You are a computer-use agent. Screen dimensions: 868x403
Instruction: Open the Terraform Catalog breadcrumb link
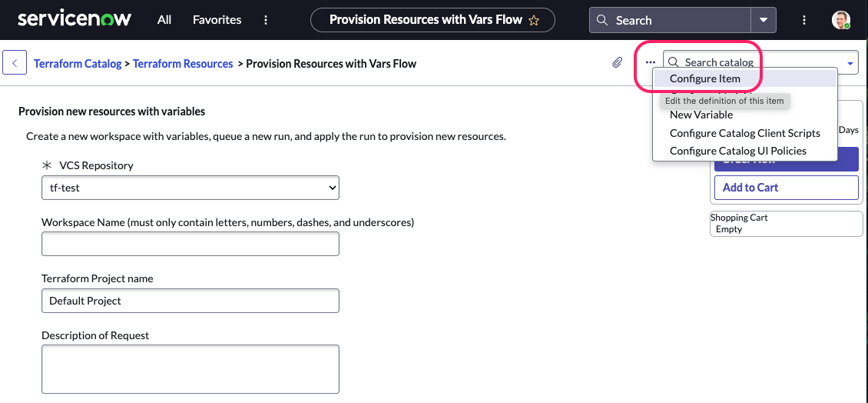(x=78, y=64)
